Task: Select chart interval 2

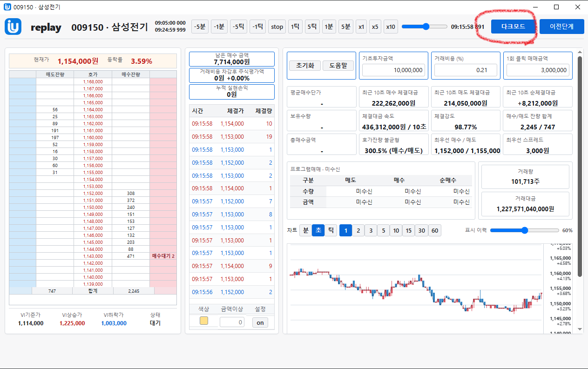Action: click(x=358, y=230)
